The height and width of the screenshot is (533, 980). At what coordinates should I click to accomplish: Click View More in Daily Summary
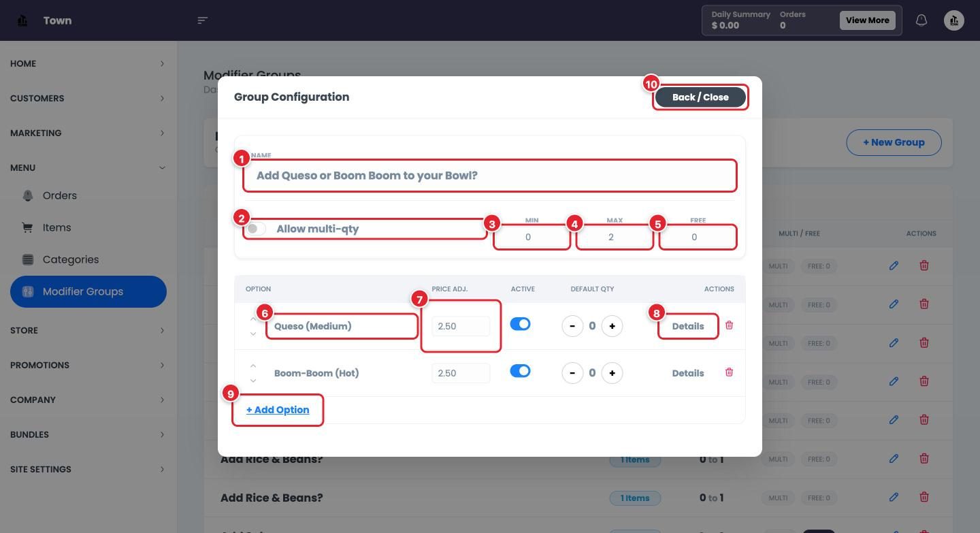click(x=868, y=20)
